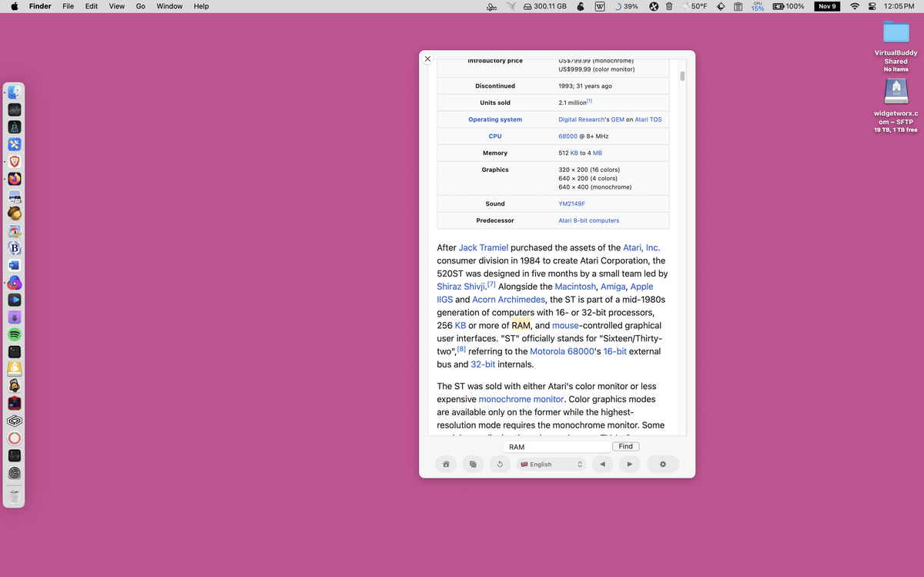Click the trash can icon in the menu bar
This screenshot has width=924, height=577.
point(669,6)
